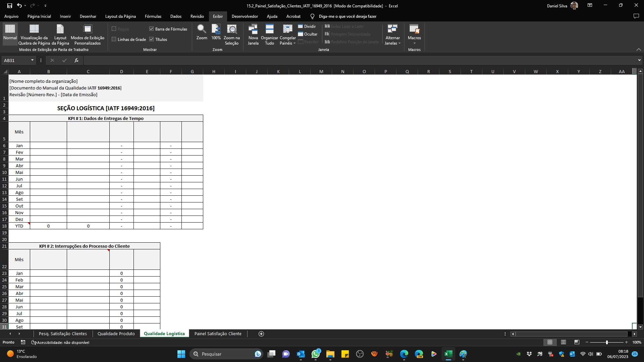Open the Name Box dropdown arrow
The height and width of the screenshot is (362, 644).
tap(32, 60)
